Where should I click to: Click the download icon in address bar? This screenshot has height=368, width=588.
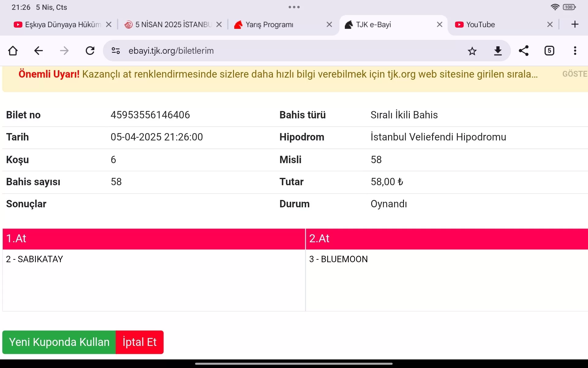click(498, 51)
